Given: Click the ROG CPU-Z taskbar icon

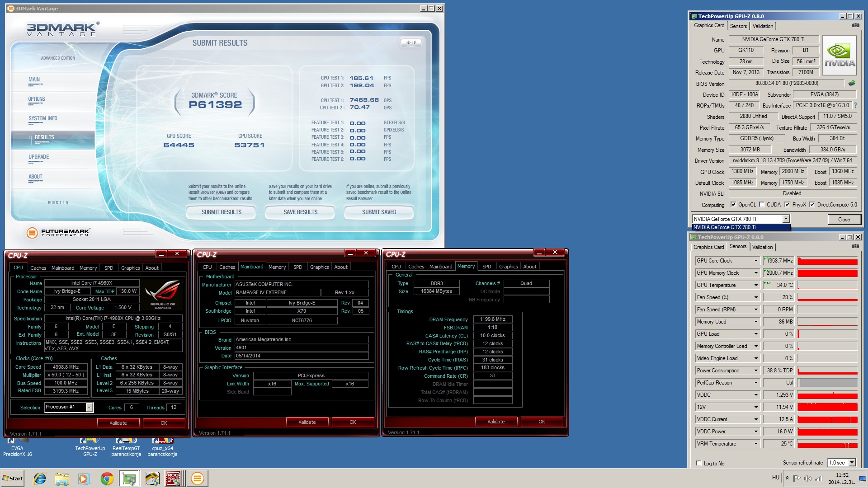Looking at the screenshot, I should pos(174,479).
